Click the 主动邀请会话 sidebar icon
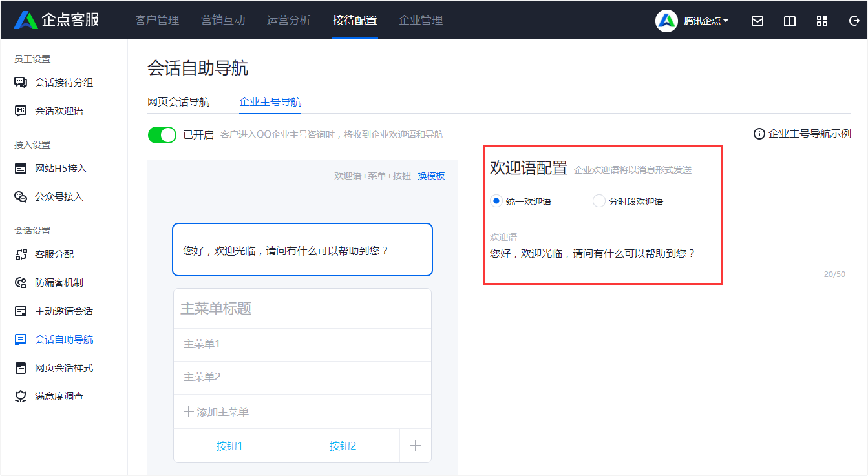 [x=21, y=311]
